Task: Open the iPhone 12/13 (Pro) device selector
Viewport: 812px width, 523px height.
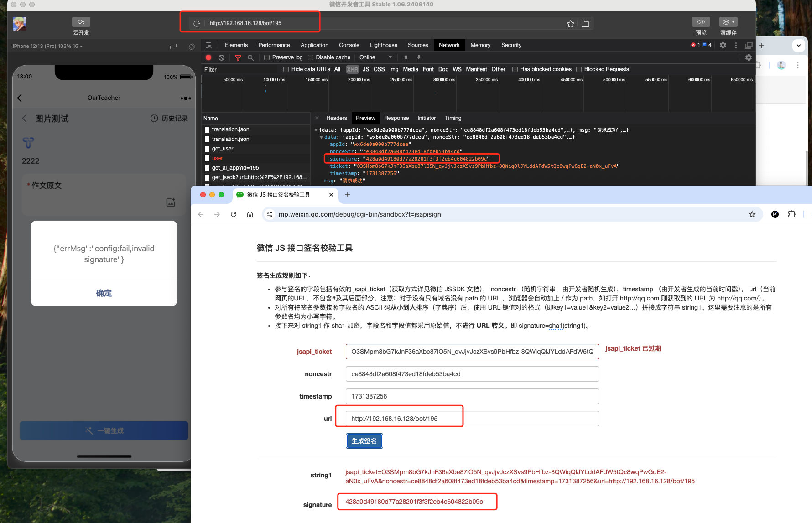Action: (47, 46)
